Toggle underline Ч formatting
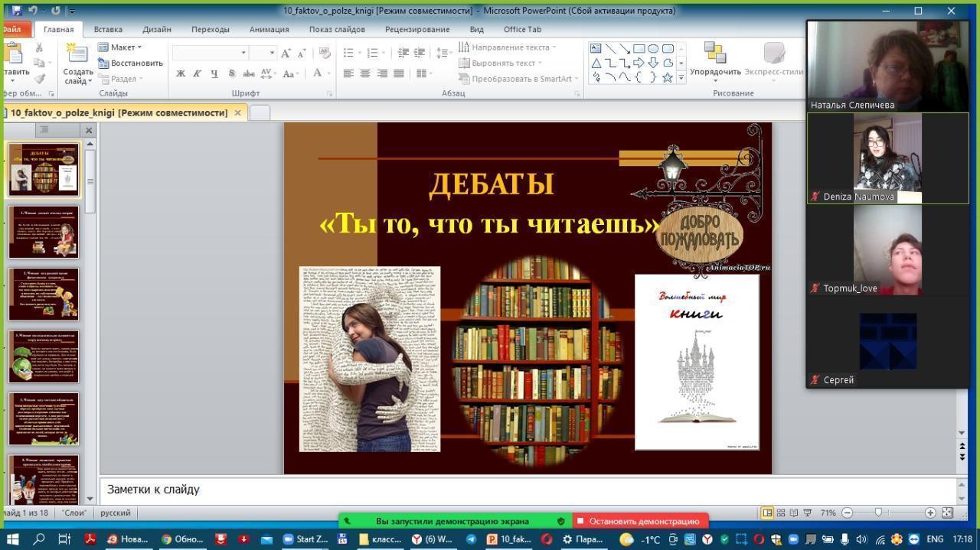 pos(214,73)
